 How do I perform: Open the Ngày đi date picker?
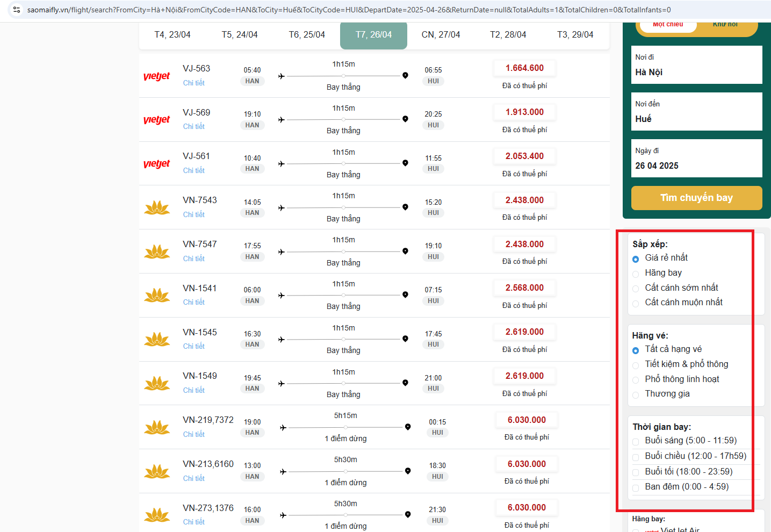pyautogui.click(x=696, y=159)
